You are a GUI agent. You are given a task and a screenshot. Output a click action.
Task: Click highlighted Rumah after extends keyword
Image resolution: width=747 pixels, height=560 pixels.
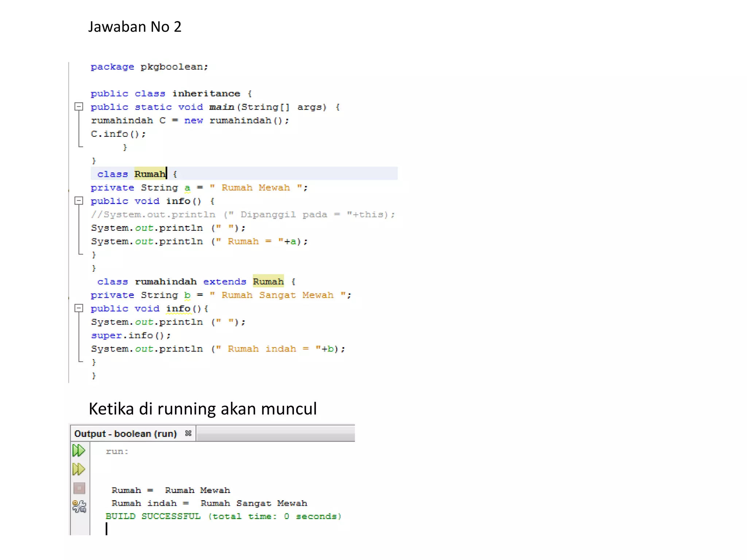(x=268, y=281)
